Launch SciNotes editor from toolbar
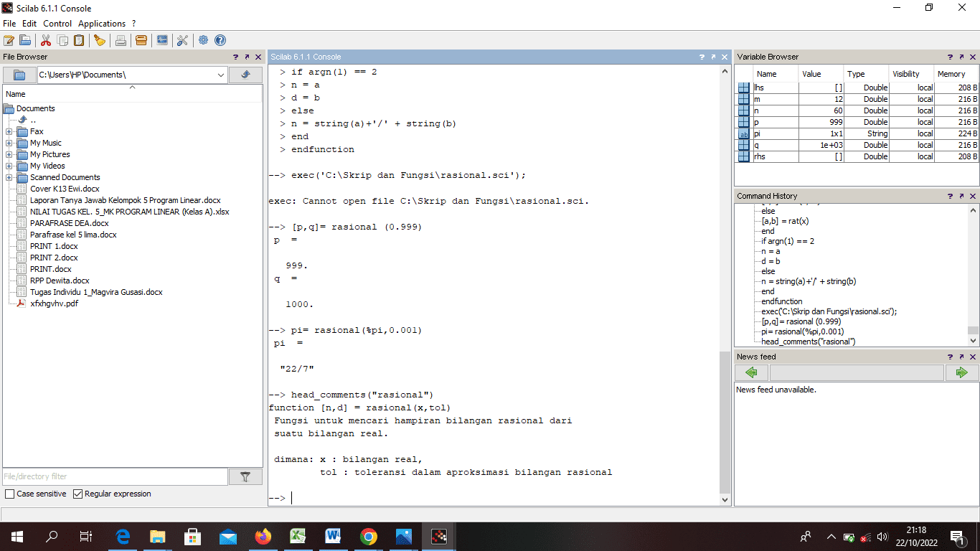Viewport: 980px width, 551px height. click(9, 40)
